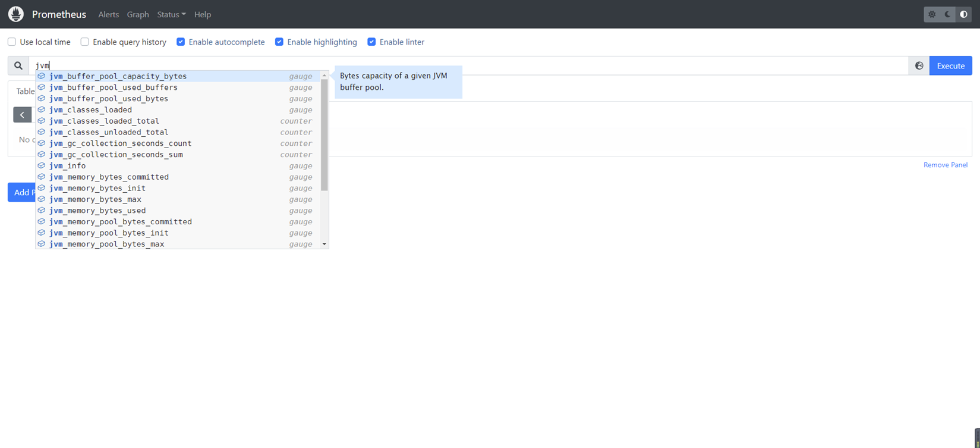
Task: Select jvm_buffer_pool_capacity_bytes suggestion
Action: pos(178,76)
